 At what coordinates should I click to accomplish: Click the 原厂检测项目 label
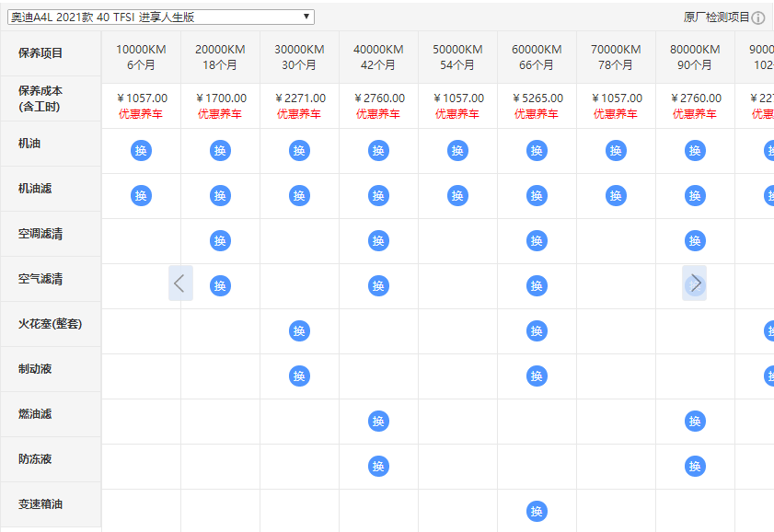(716, 17)
